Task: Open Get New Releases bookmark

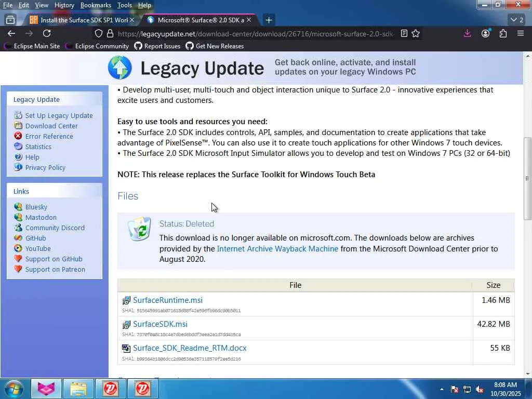Action: 215,46
